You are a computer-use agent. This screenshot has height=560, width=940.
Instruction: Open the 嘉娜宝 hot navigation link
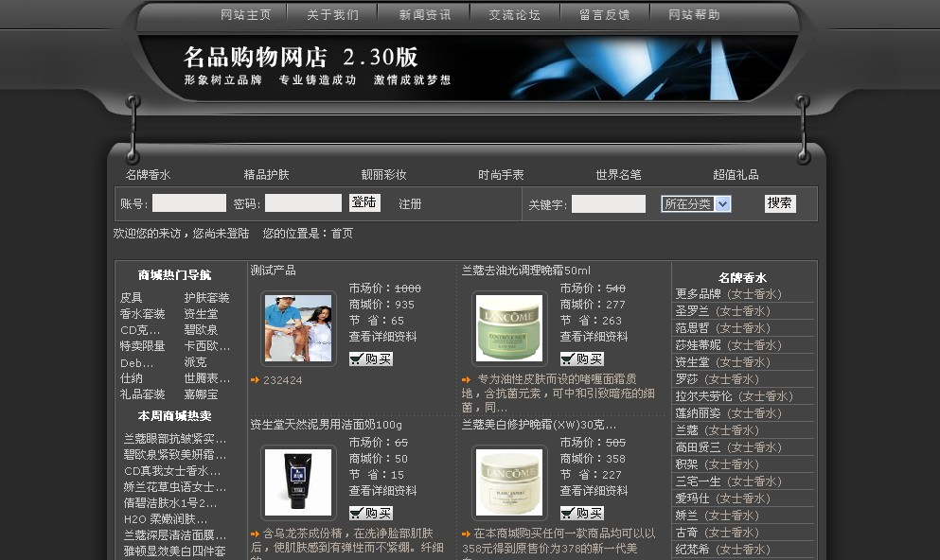click(x=201, y=394)
